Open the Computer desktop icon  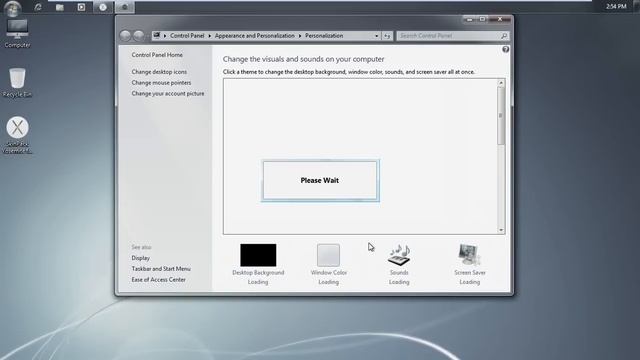(x=17, y=33)
